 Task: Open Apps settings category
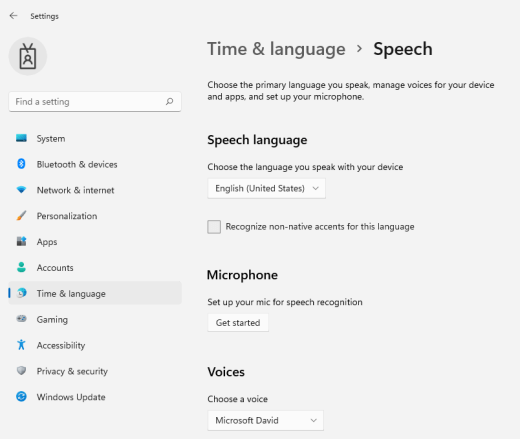(x=95, y=242)
